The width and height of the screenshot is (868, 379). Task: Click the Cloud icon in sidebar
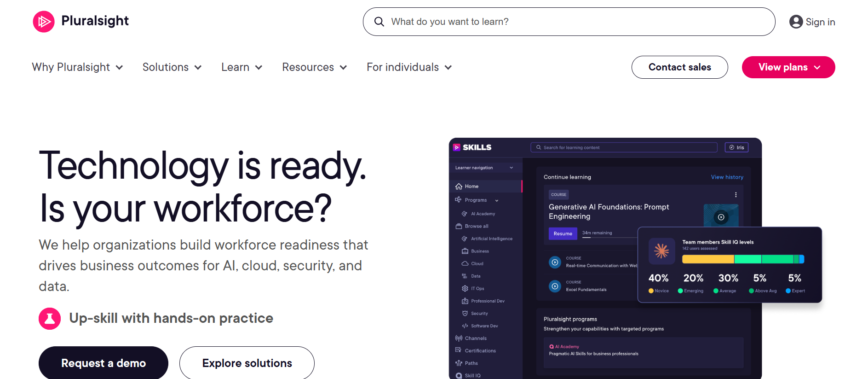pyautogui.click(x=465, y=263)
